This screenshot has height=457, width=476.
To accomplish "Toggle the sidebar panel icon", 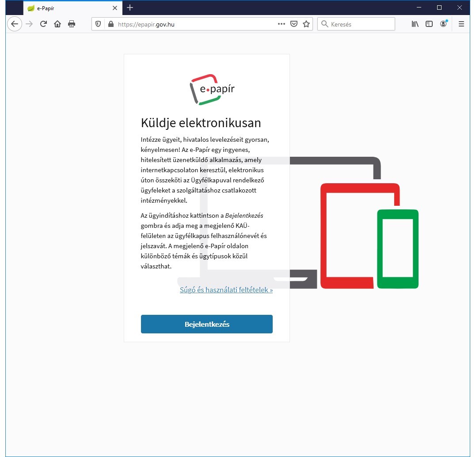I will tap(429, 24).
